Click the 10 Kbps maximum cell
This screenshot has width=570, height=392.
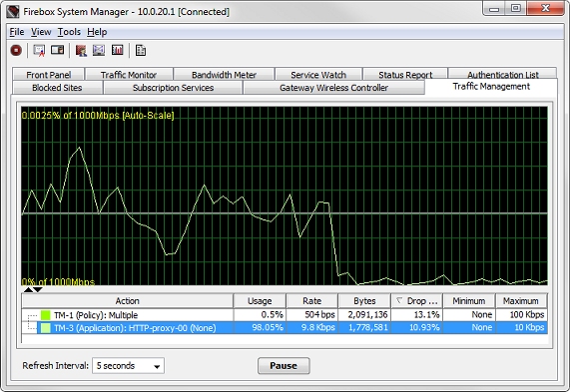coord(521,328)
